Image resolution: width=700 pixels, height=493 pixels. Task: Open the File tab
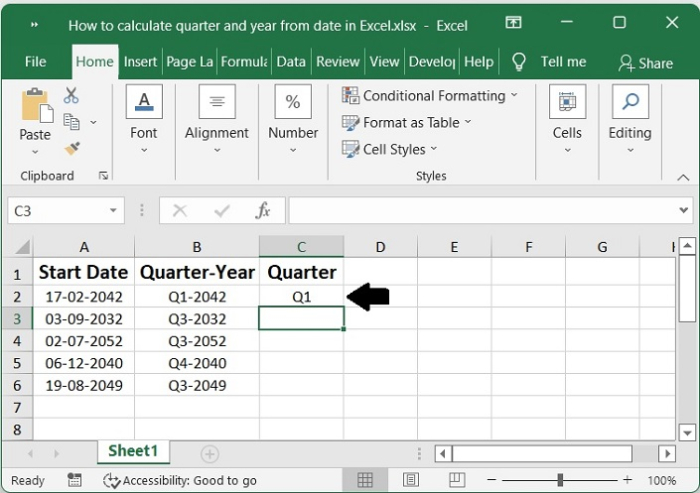pos(35,62)
